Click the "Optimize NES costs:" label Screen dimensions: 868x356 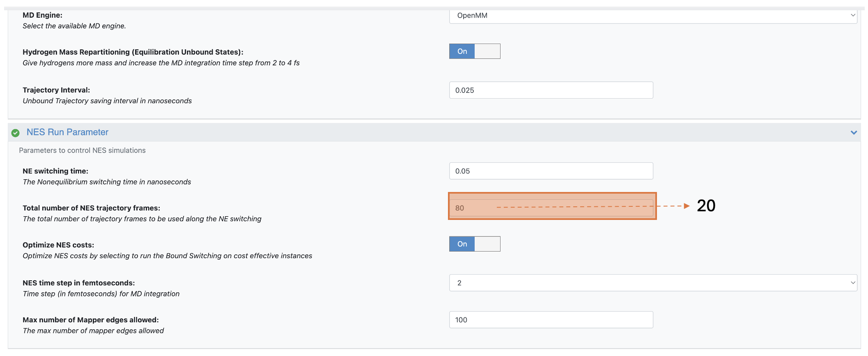[58, 245]
